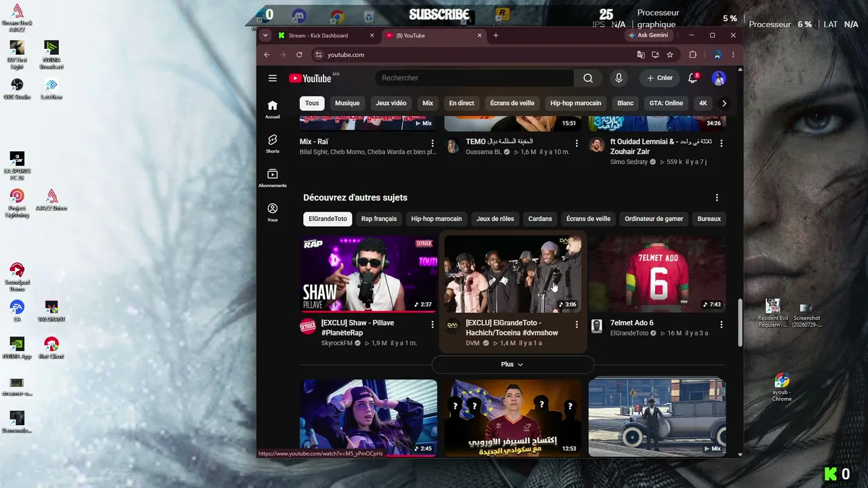
Task: Open options menu for TEMO video
Action: tap(577, 143)
